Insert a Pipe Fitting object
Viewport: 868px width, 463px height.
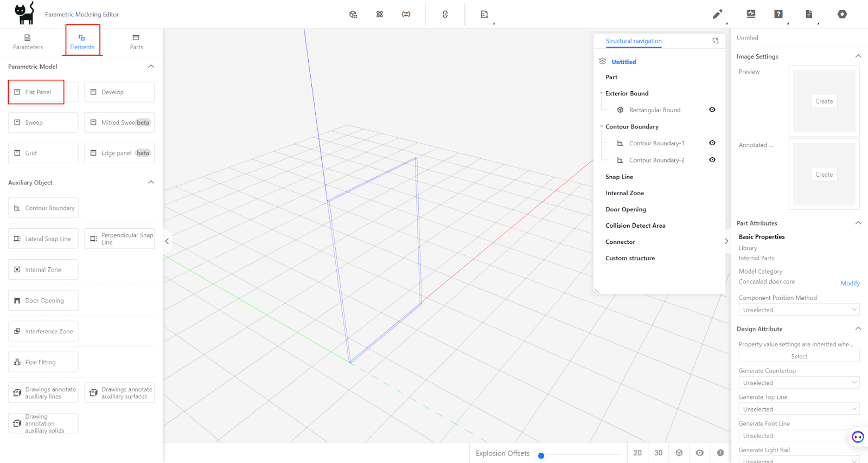coord(43,362)
